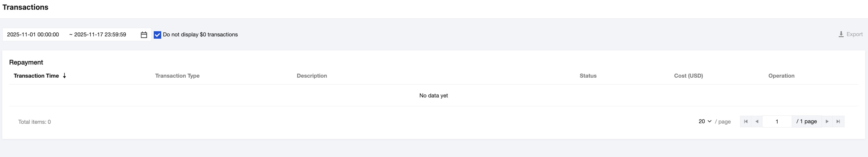Click the Do not display $0 transactions label

200,35
